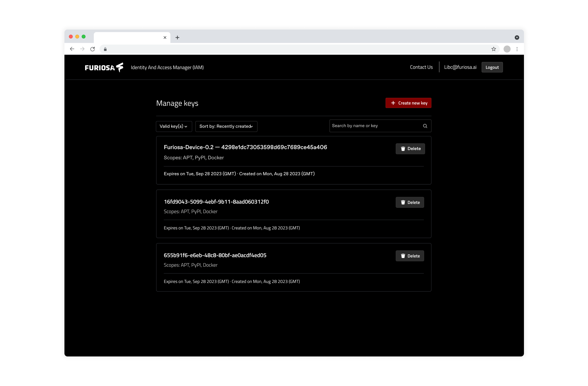Open the browser three-dot menu
The image size is (588, 386).
[x=517, y=49]
